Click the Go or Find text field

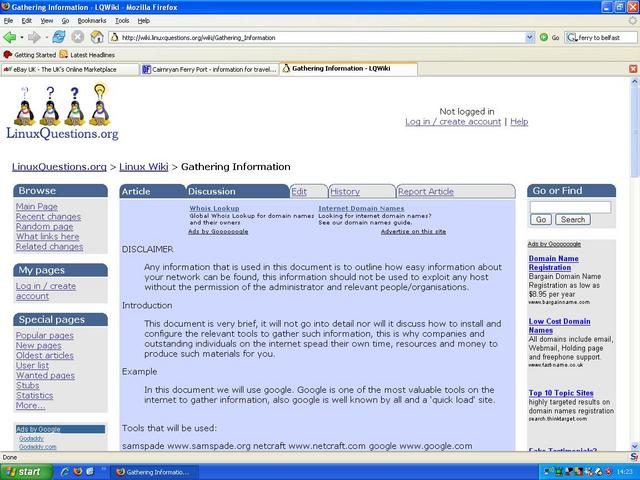click(x=570, y=207)
